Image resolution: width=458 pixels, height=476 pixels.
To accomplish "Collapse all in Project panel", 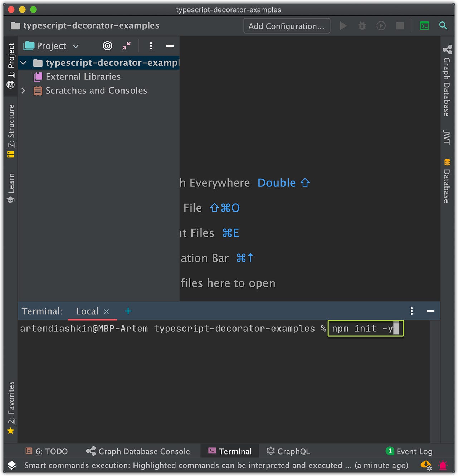I will coord(126,46).
